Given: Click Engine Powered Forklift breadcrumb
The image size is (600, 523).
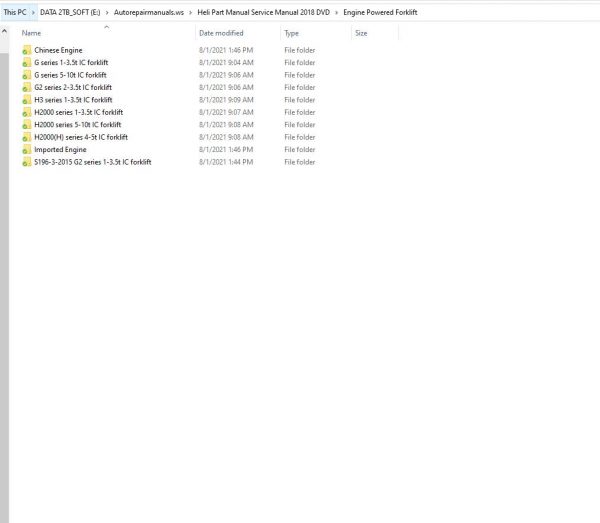Looking at the screenshot, I should [380, 12].
